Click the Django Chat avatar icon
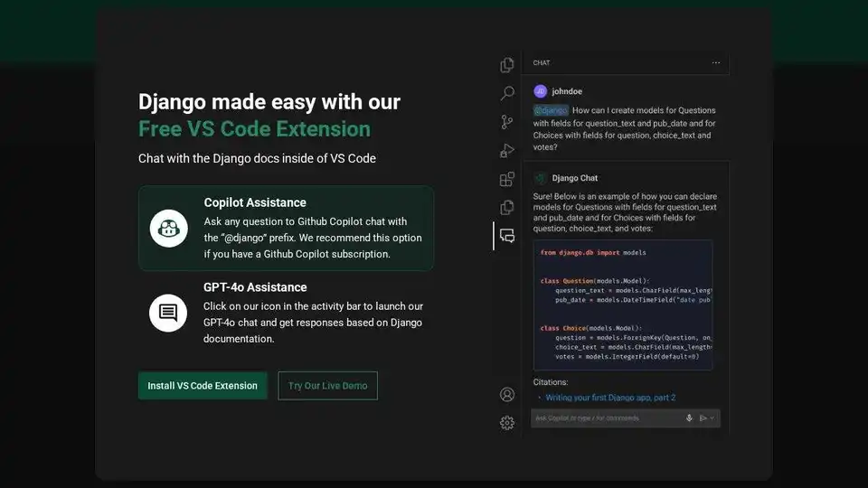This screenshot has width=868, height=488. 541,178
